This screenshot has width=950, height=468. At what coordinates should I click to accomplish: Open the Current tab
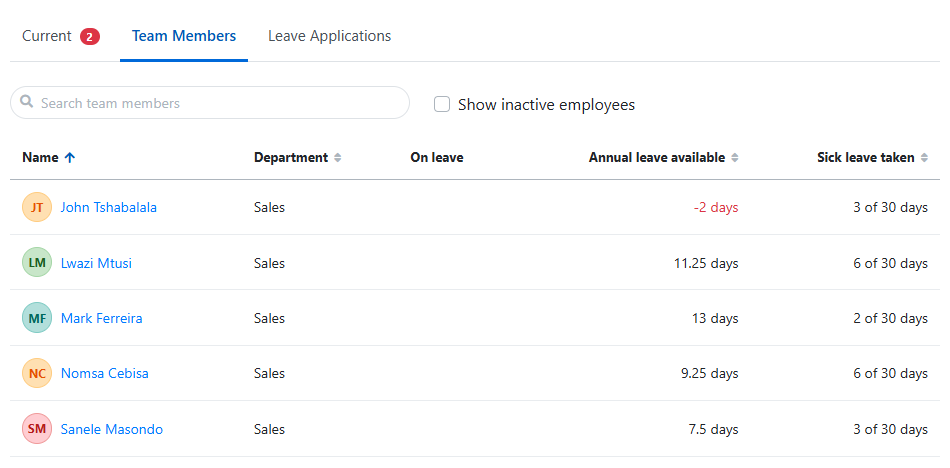pos(61,36)
